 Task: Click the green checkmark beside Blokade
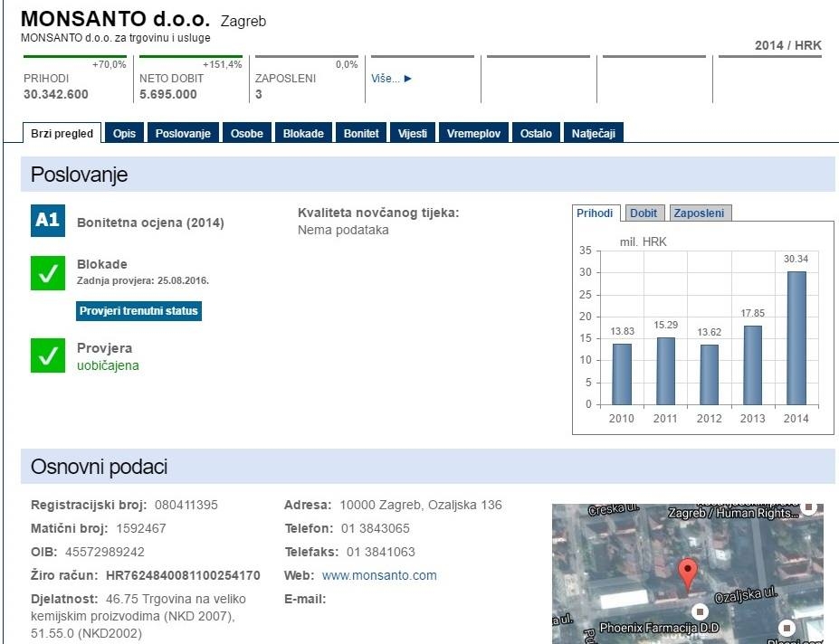48,273
